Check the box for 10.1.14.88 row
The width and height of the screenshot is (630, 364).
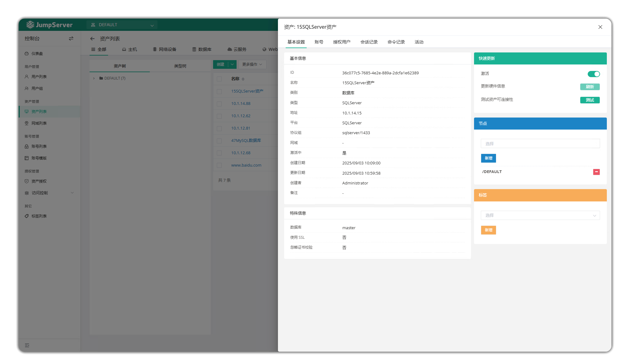pos(219,104)
